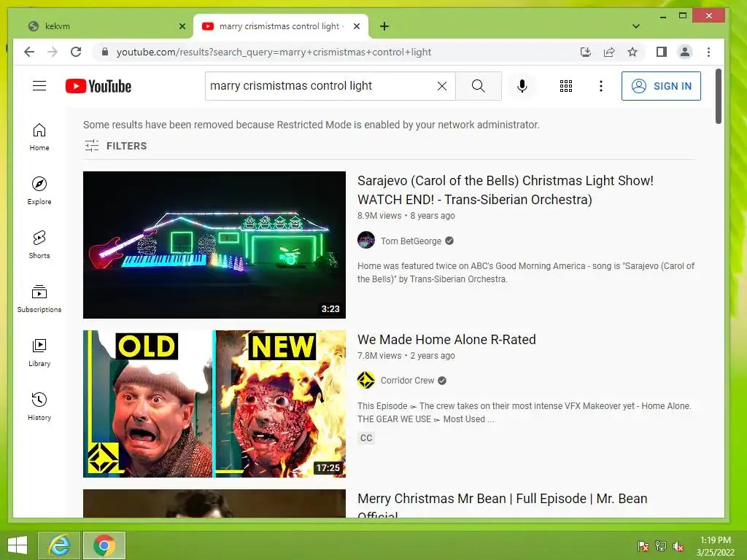Screen dimensions: 747x560
Task: Open Shorts in the sidebar
Action: point(39,245)
